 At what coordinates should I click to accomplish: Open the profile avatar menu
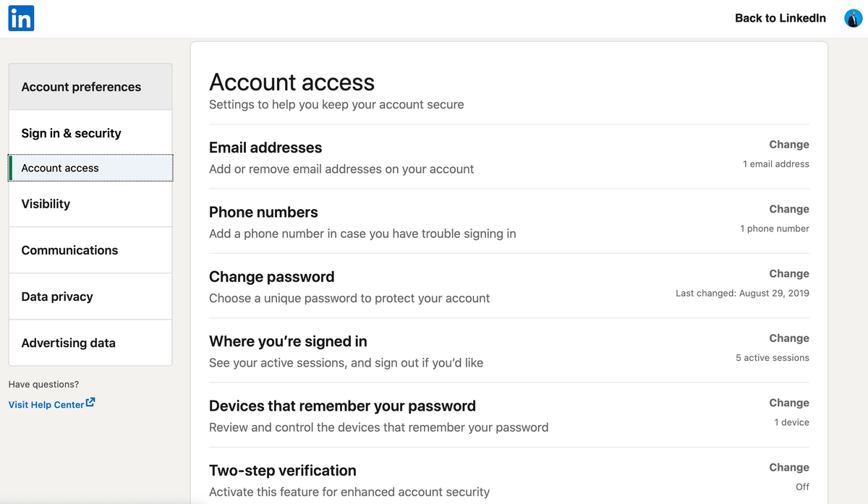pos(853,18)
